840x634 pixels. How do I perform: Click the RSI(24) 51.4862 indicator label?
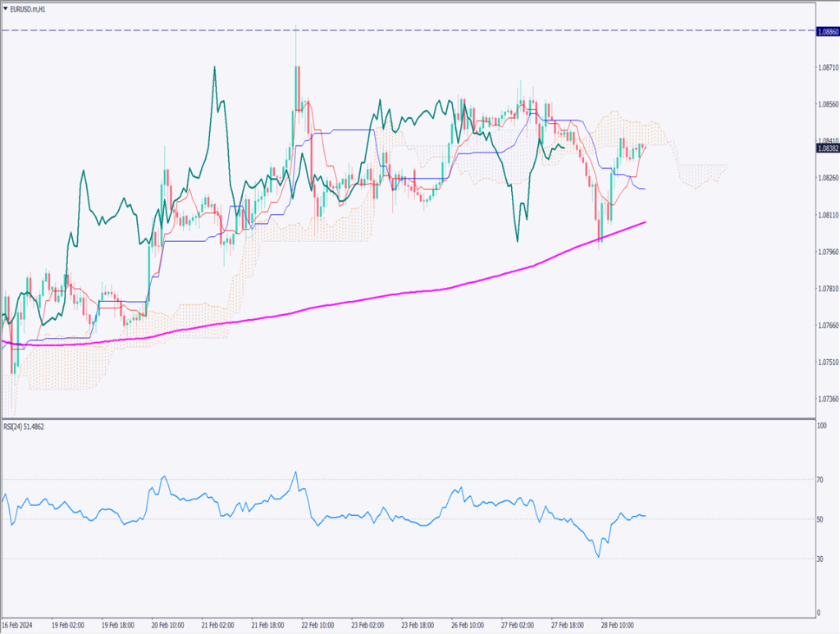[x=25, y=428]
